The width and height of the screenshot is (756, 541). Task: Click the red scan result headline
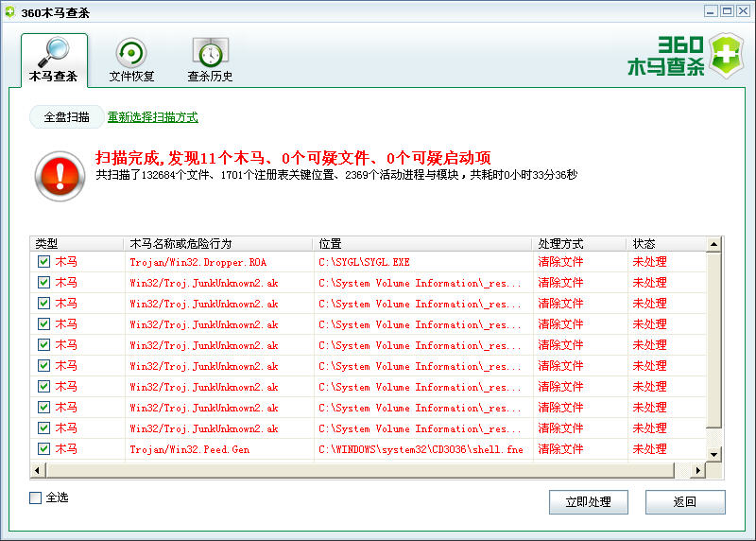coord(293,158)
